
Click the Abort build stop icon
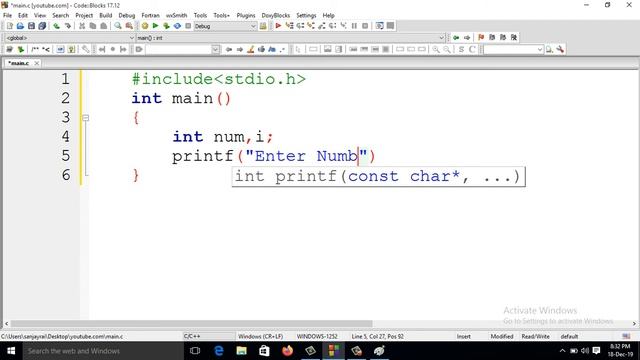pyautogui.click(x=188, y=26)
